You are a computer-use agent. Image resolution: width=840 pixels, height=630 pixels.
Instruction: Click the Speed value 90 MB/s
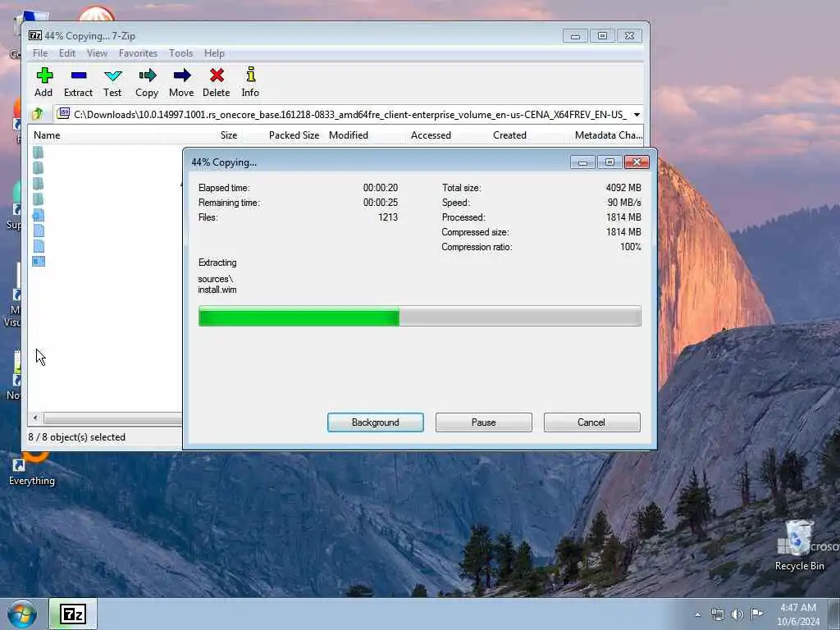[x=624, y=203]
